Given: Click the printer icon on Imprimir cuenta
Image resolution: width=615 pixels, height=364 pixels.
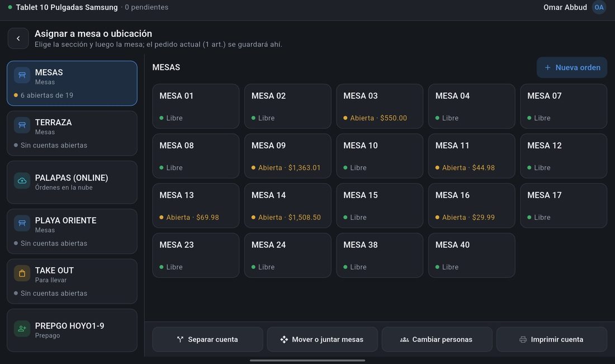Looking at the screenshot, I should click(x=523, y=339).
